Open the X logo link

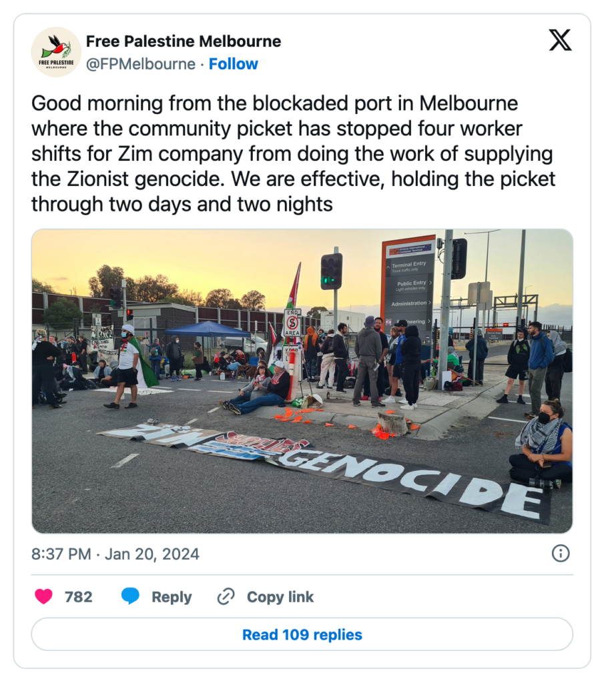[560, 40]
